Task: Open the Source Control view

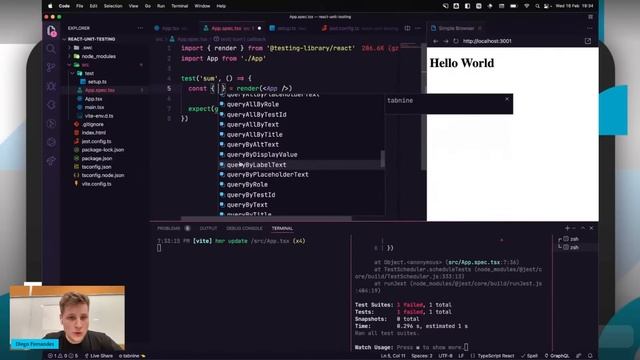Action: (x=51, y=67)
